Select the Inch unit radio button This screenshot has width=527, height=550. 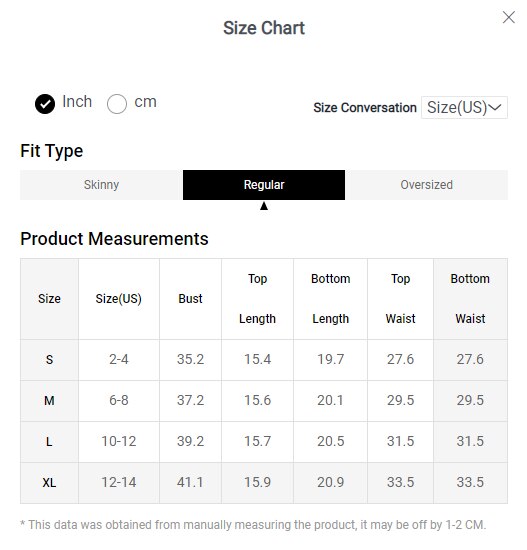(45, 104)
